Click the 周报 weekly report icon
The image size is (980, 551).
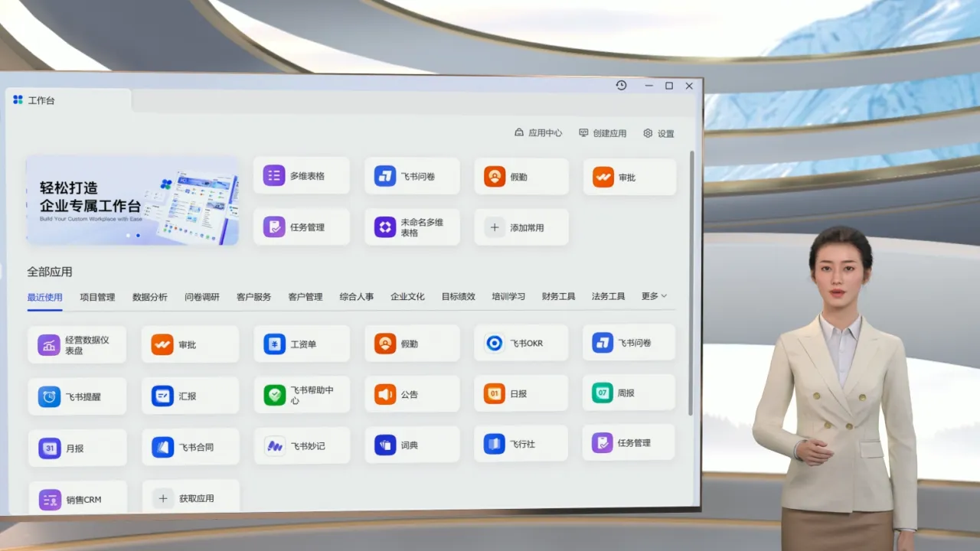[x=603, y=393]
